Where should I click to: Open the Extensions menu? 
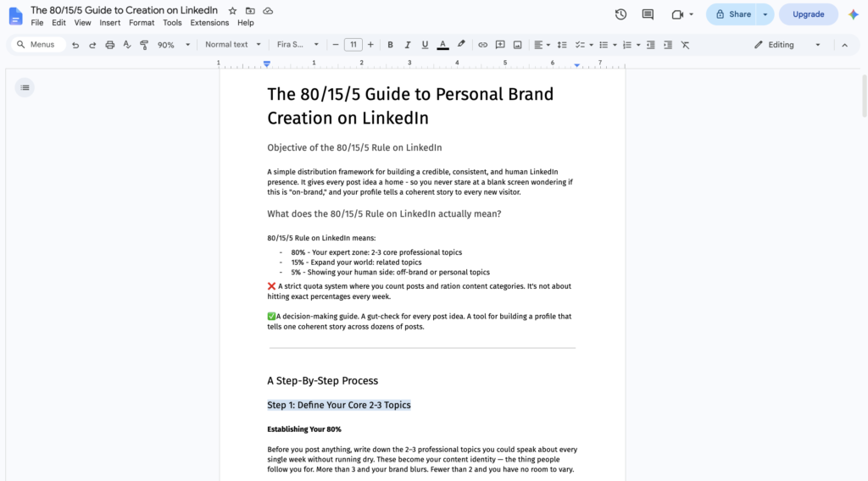pos(209,23)
